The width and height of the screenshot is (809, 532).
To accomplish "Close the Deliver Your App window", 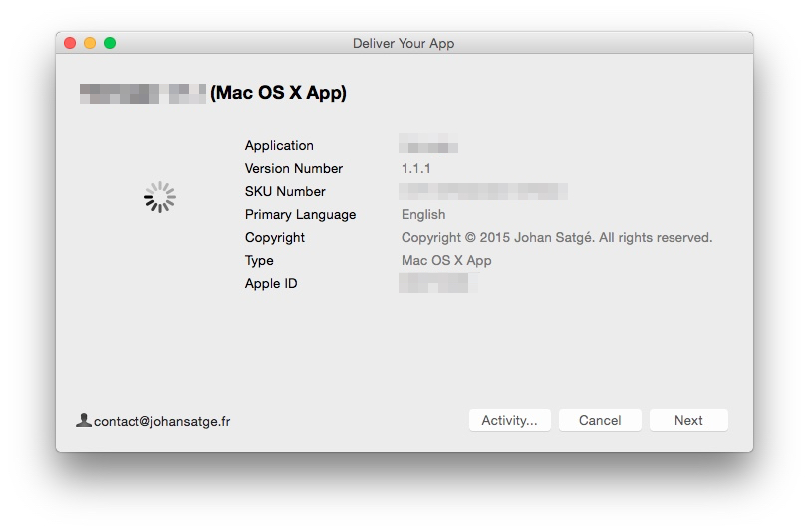I will tap(70, 43).
